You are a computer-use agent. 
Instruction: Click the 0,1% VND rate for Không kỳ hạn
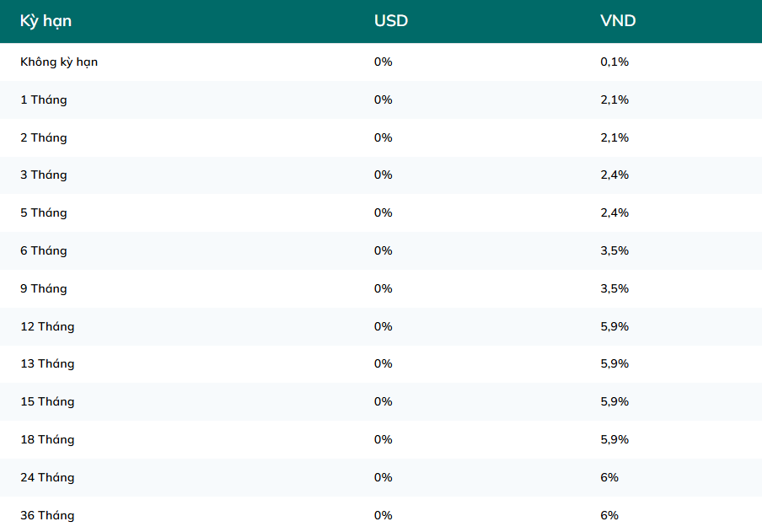(x=614, y=62)
